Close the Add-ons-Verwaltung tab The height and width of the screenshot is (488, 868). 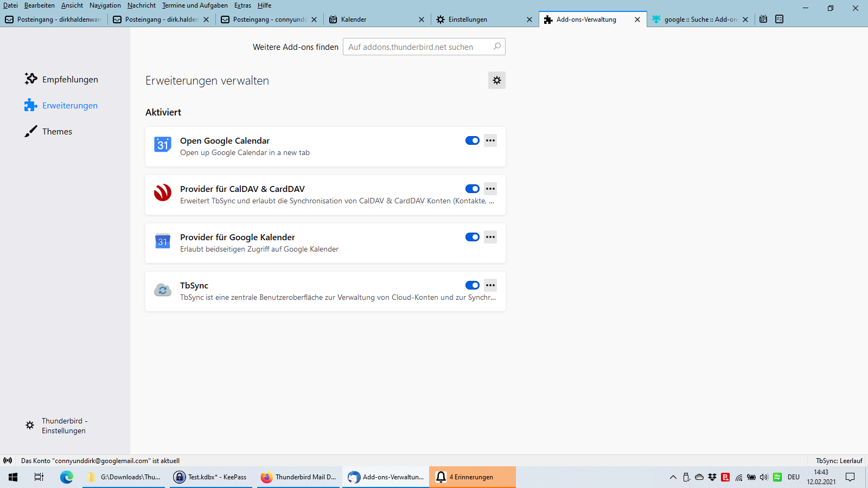(637, 20)
